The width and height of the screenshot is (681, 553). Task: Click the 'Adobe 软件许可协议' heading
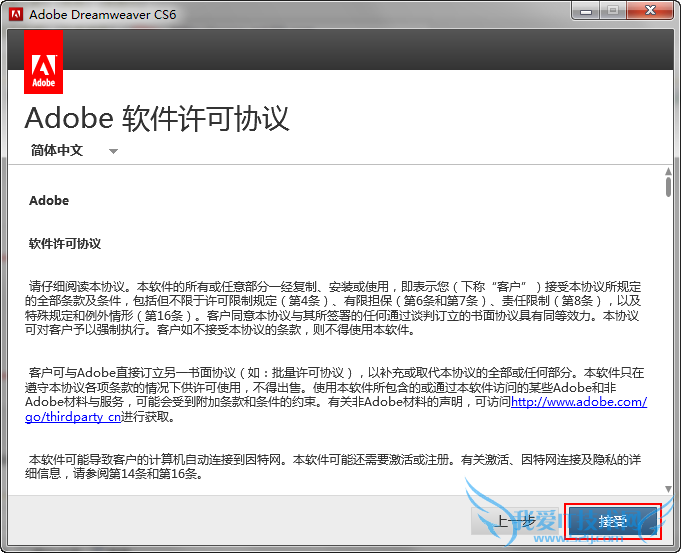coord(157,118)
